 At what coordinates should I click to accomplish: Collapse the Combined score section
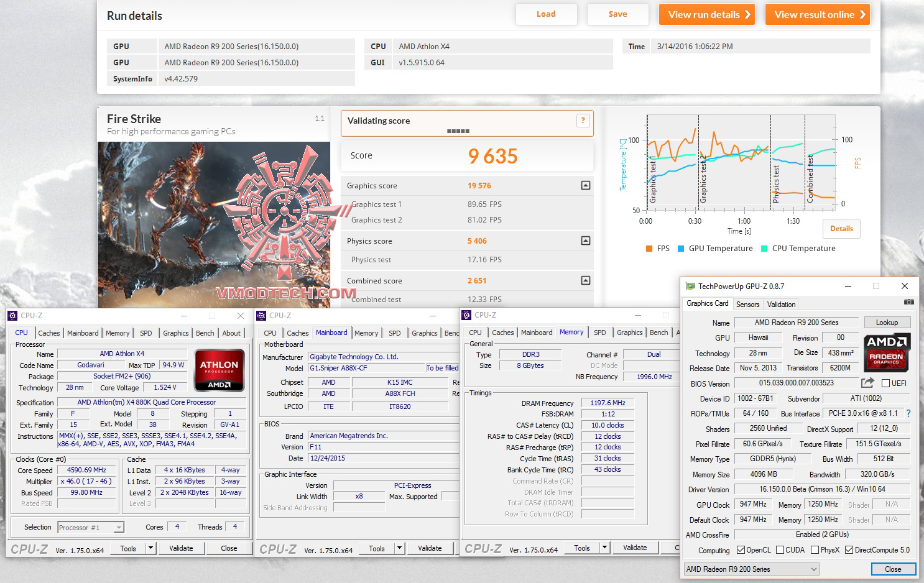point(585,280)
